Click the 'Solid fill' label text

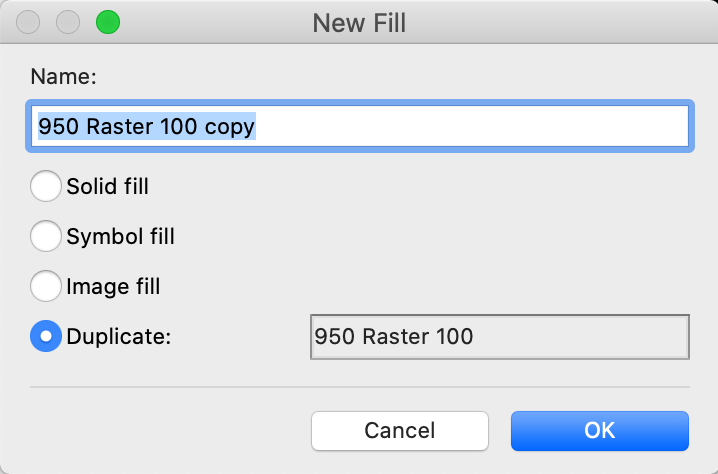tap(108, 186)
